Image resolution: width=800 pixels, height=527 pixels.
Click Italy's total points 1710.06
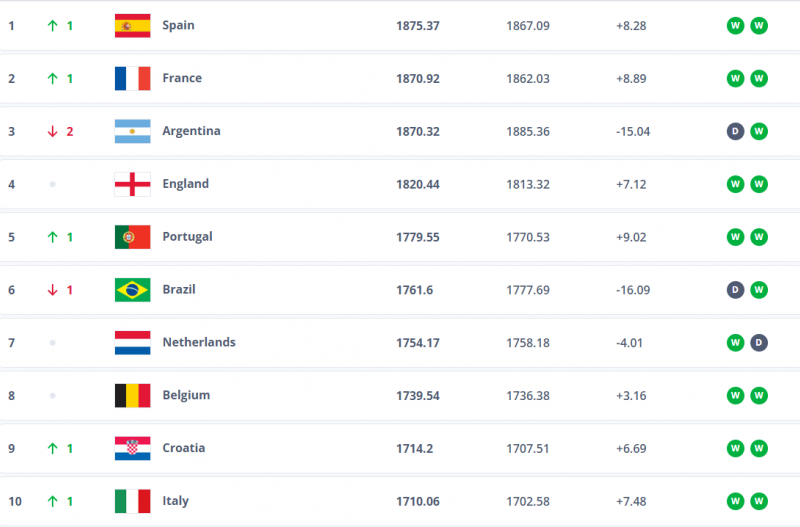418,501
